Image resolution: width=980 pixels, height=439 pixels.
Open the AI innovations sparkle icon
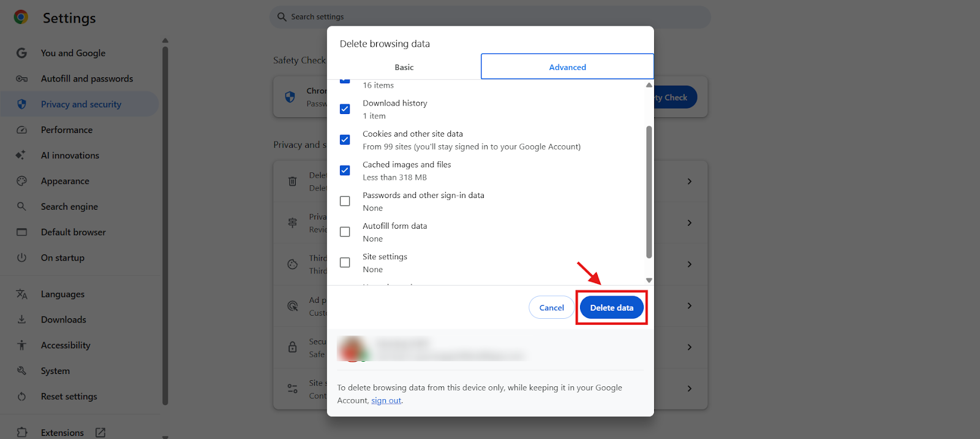pos(21,155)
